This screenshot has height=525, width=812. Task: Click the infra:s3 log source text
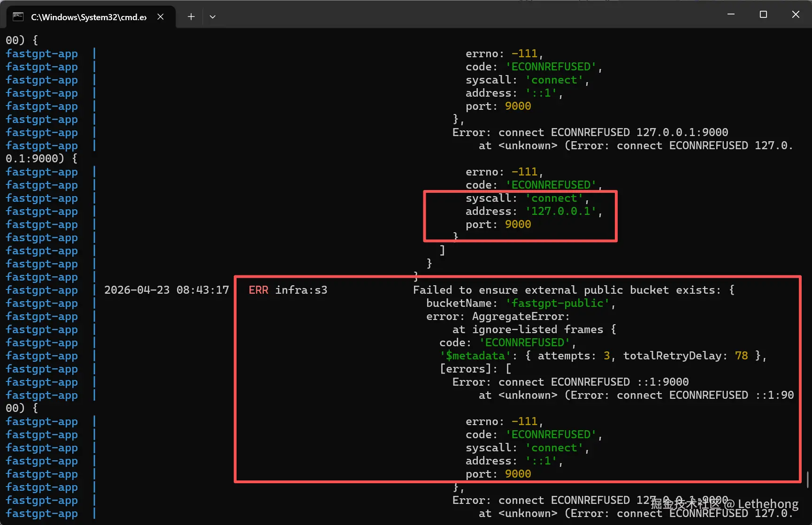click(x=301, y=290)
